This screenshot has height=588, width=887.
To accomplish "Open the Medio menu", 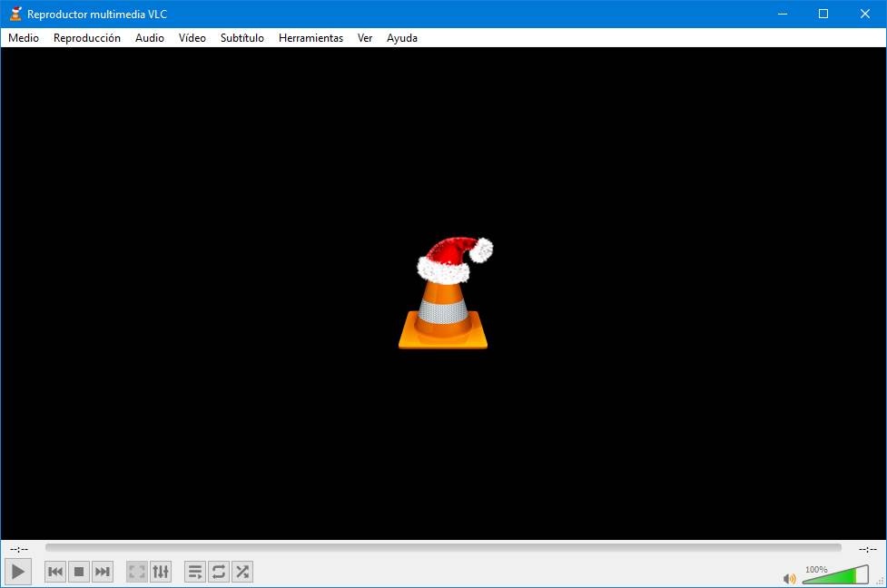I will (24, 38).
